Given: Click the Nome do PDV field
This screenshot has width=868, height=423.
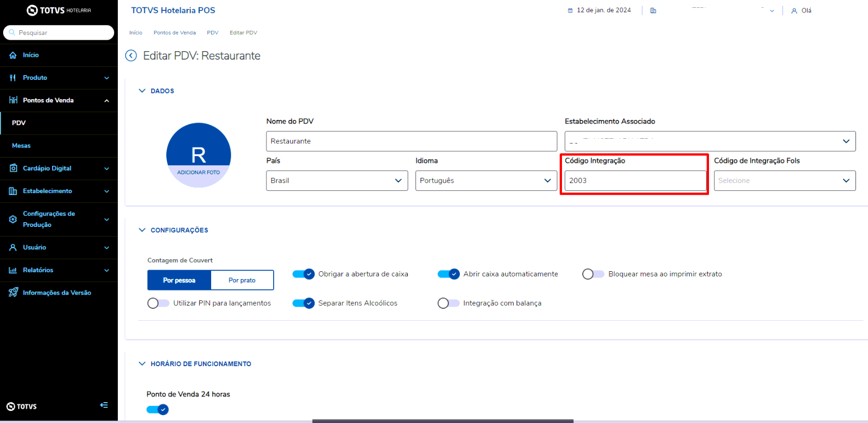Looking at the screenshot, I should 411,141.
